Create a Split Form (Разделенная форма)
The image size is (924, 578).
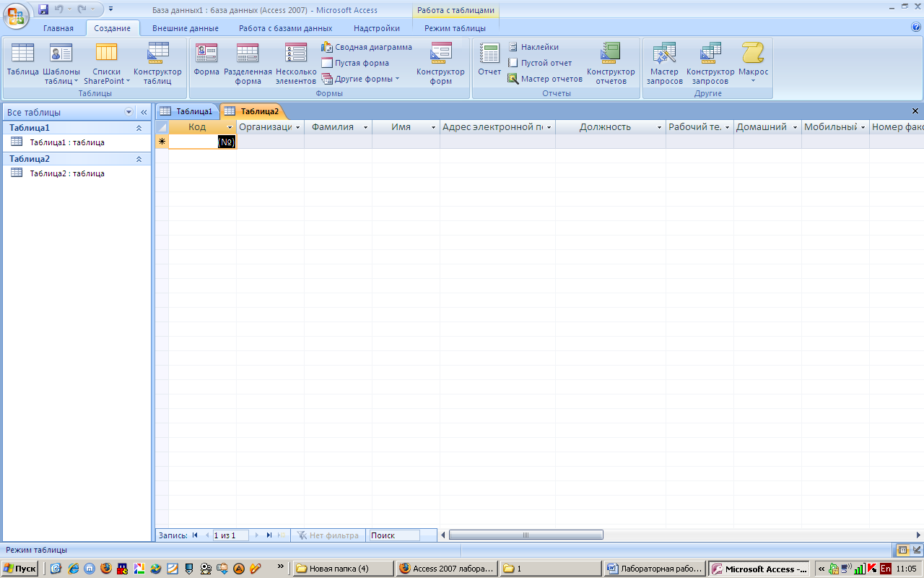(x=248, y=64)
